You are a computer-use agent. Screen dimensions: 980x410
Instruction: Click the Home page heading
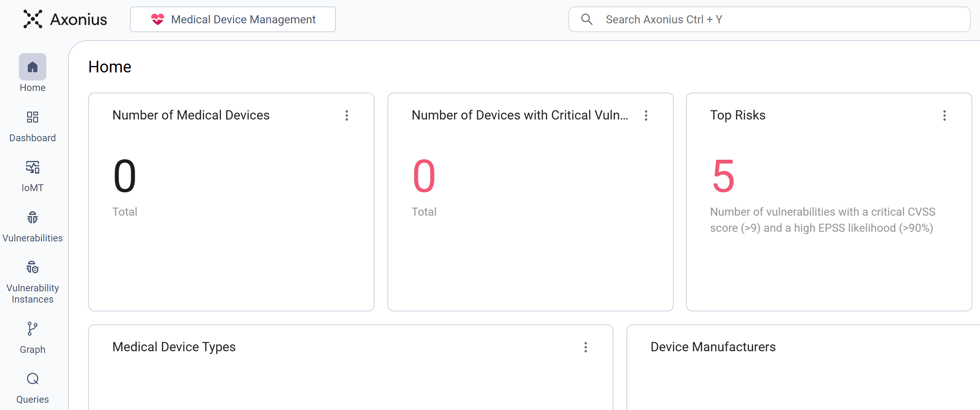pyautogui.click(x=110, y=67)
